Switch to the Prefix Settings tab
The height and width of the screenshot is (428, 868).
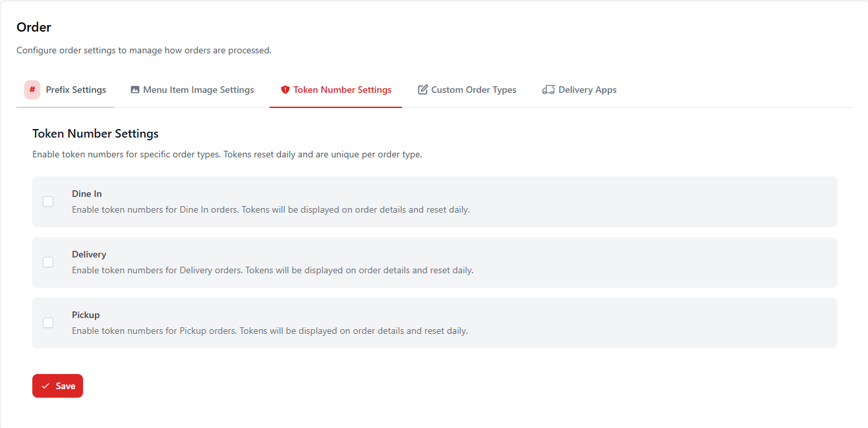pos(76,90)
